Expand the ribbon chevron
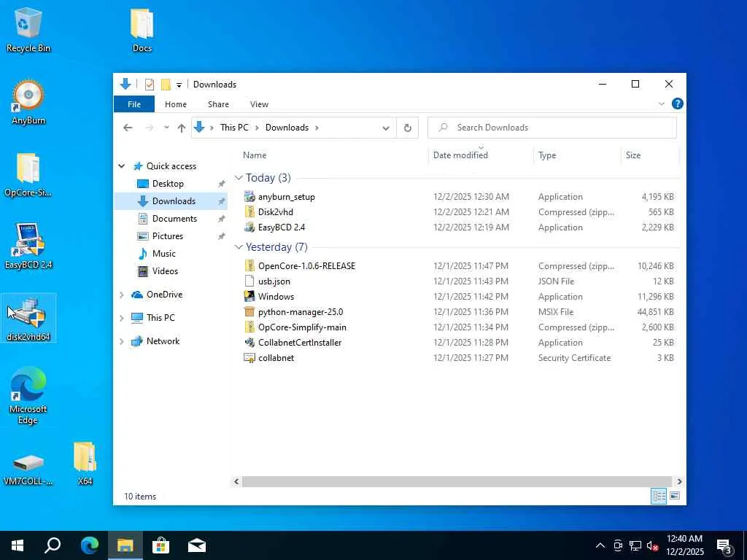 pyautogui.click(x=661, y=104)
